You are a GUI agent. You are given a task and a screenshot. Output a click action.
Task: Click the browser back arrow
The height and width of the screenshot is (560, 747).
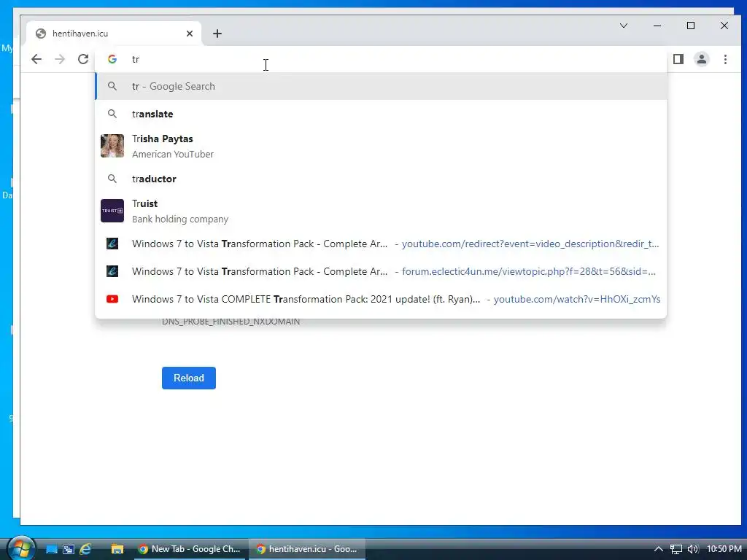click(36, 59)
